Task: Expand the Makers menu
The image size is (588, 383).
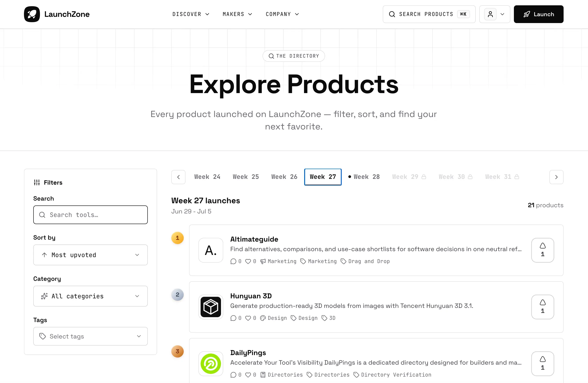Action: [x=237, y=14]
